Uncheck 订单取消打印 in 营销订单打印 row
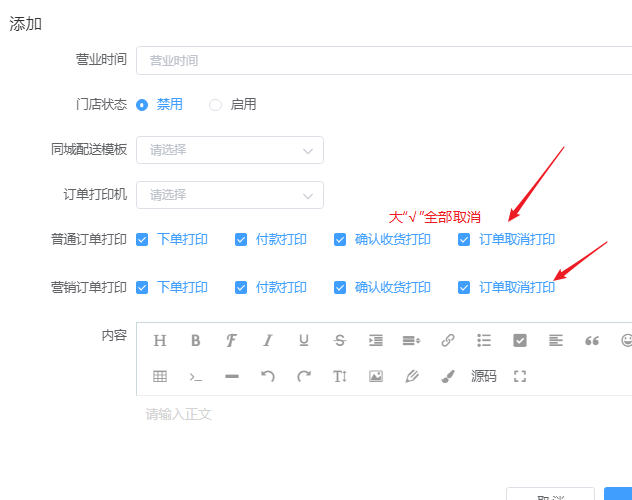The image size is (632, 500). pos(464,288)
